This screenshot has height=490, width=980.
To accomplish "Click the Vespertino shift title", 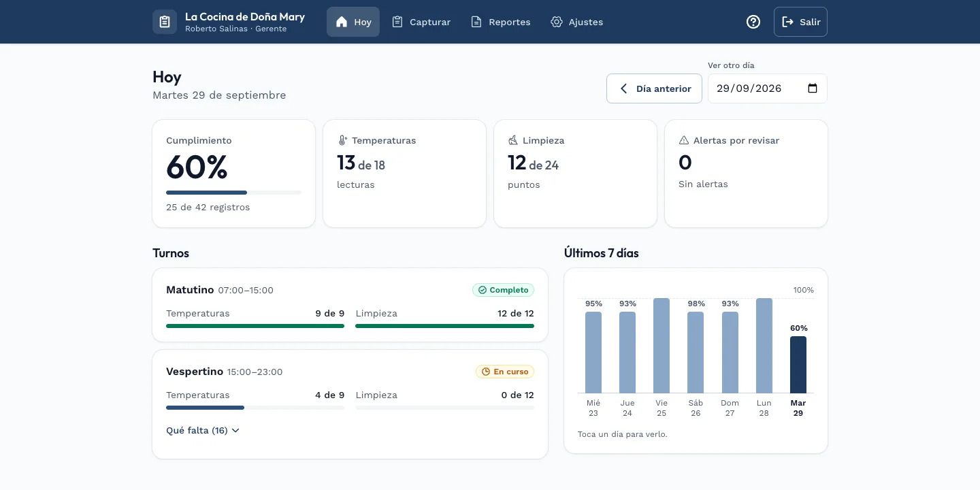I will [195, 372].
